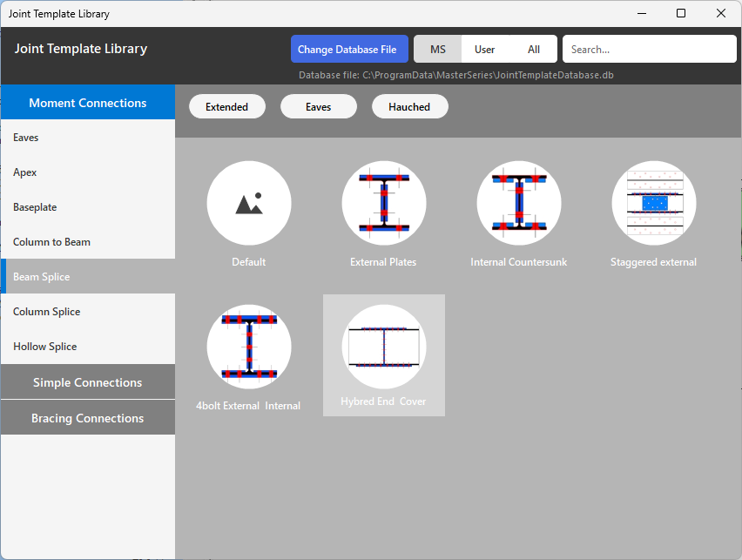The width and height of the screenshot is (742, 560).
Task: Choose the External Plates splice template
Action: [x=383, y=204]
